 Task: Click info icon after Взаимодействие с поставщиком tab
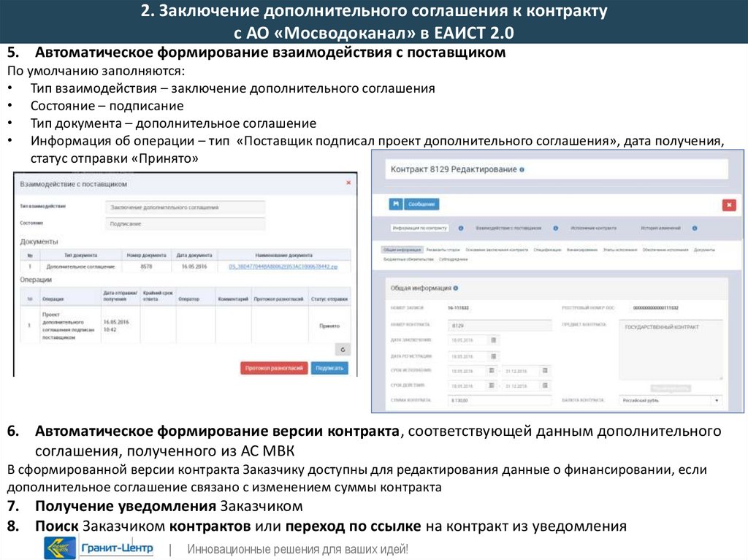555,228
